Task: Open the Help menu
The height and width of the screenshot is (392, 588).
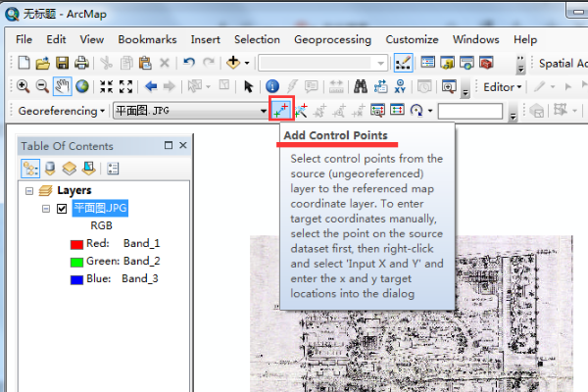Action: (525, 39)
